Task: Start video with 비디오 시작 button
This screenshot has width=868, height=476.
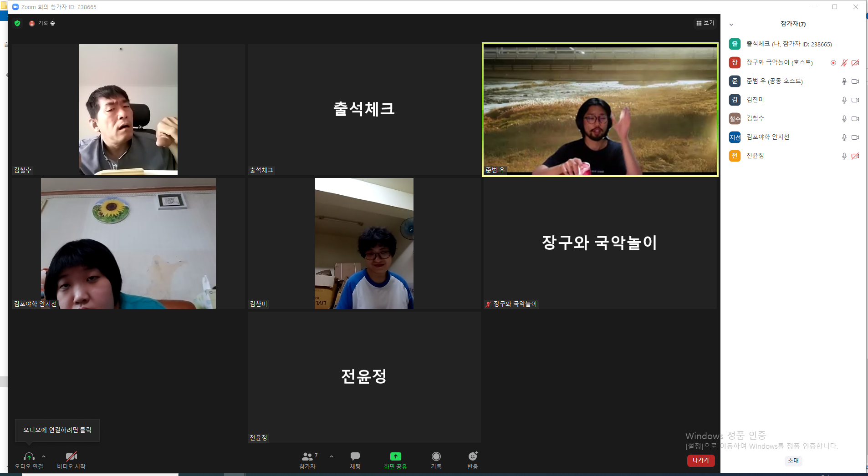Action: click(71, 460)
